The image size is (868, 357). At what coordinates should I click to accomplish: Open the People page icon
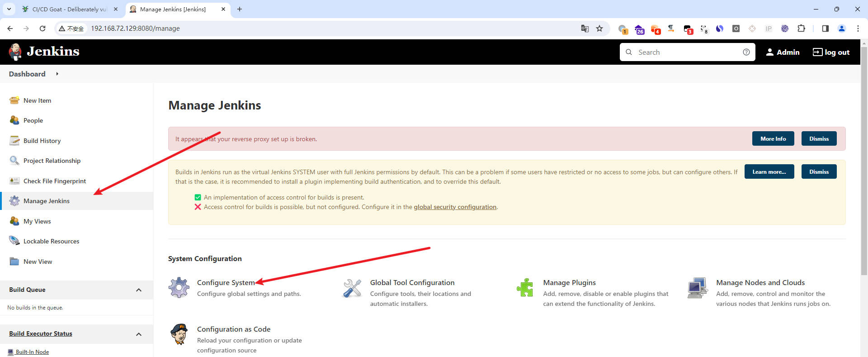[x=14, y=120]
